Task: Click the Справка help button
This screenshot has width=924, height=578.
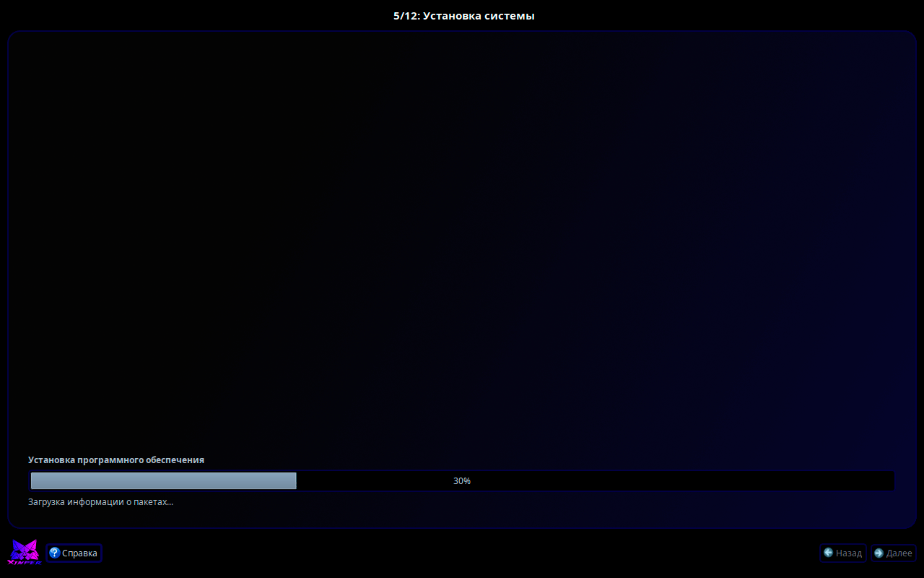Action: (x=74, y=553)
